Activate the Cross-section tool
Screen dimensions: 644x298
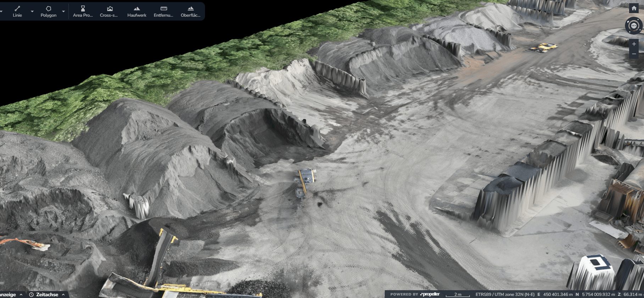point(109,11)
